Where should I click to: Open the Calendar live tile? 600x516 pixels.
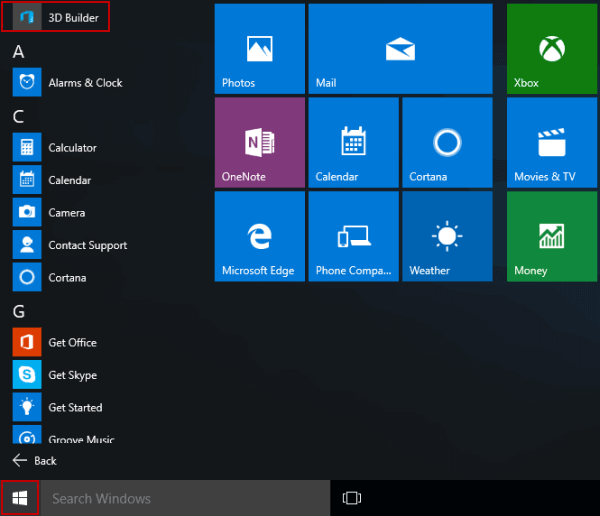click(x=354, y=142)
